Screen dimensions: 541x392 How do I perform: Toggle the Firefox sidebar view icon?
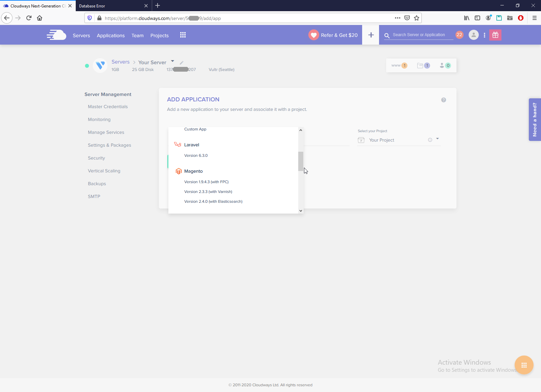coord(477,18)
